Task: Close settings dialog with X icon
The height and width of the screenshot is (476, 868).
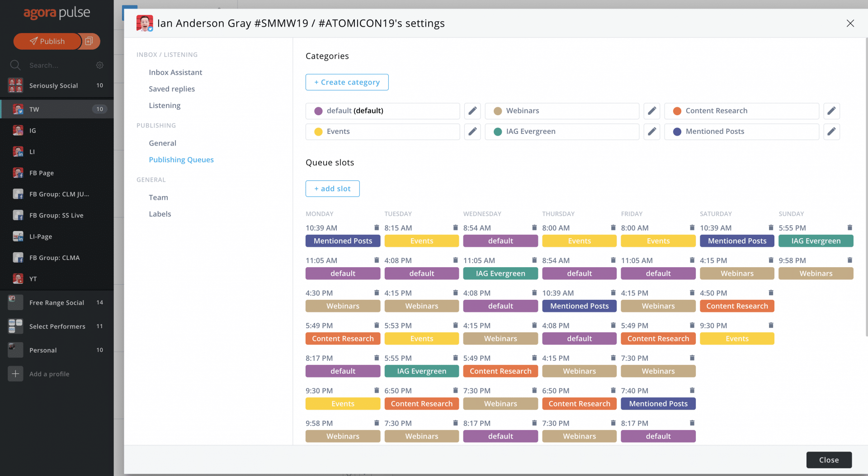Action: point(850,23)
